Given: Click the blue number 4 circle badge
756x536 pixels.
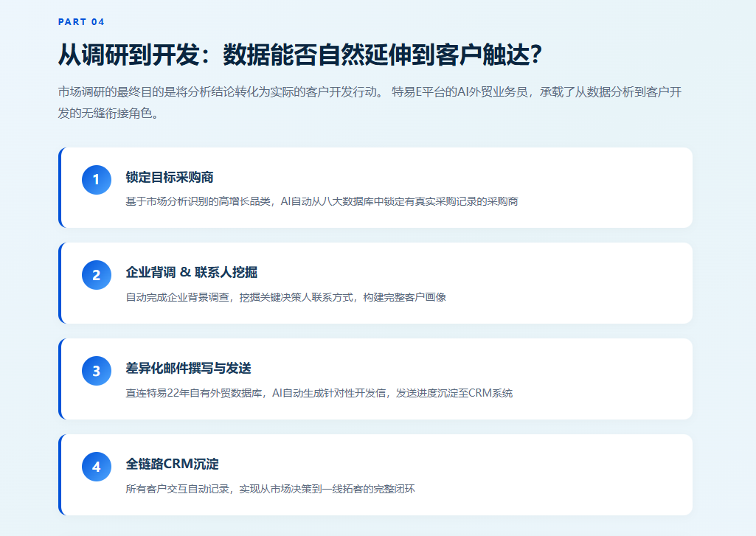Looking at the screenshot, I should click(97, 467).
